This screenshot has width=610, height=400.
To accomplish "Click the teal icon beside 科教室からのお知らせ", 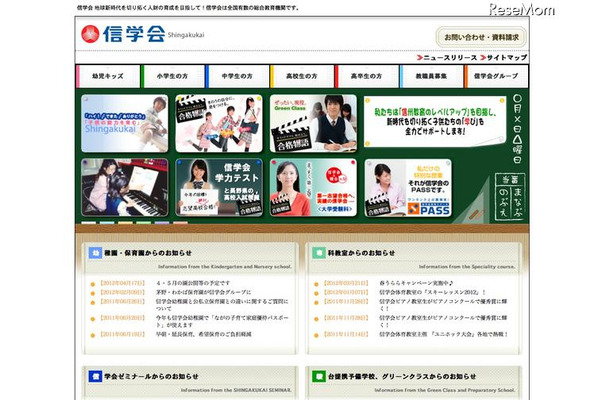I will [x=319, y=253].
